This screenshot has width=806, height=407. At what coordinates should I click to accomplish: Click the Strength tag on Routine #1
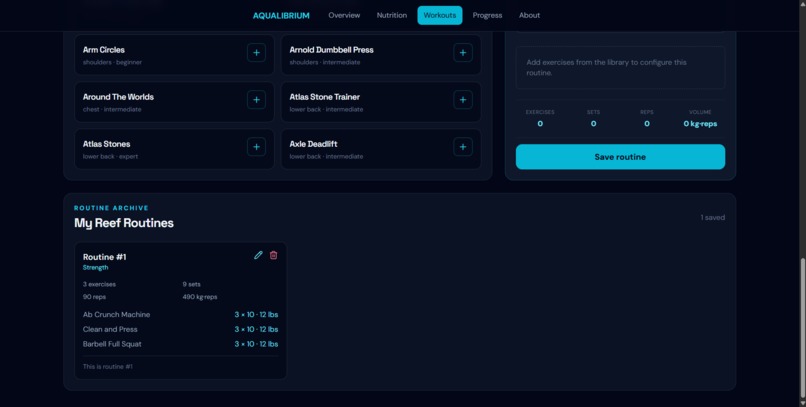point(96,268)
